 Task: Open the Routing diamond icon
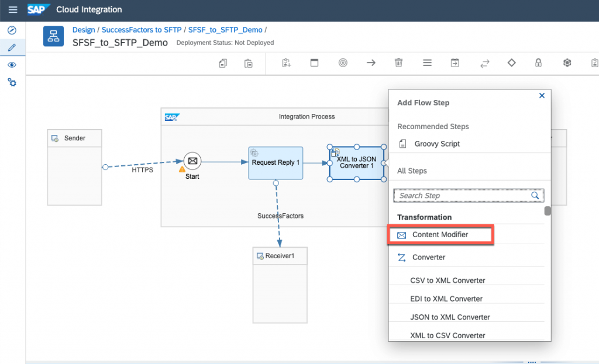511,63
